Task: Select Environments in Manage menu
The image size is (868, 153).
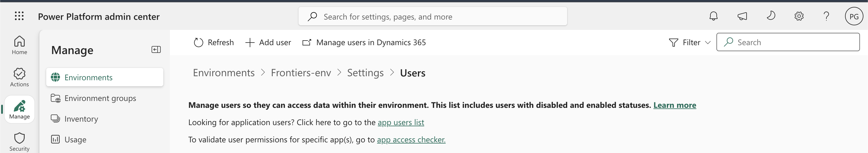Action: pos(105,77)
